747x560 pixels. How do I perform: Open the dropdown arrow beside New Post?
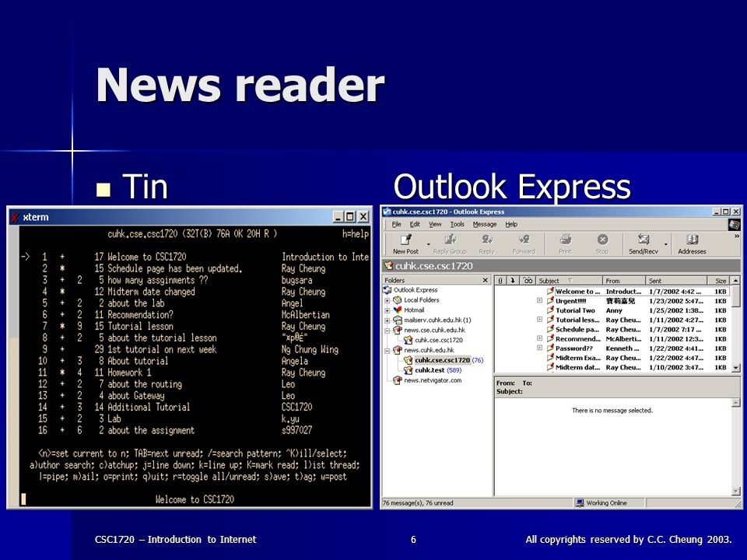[428, 244]
